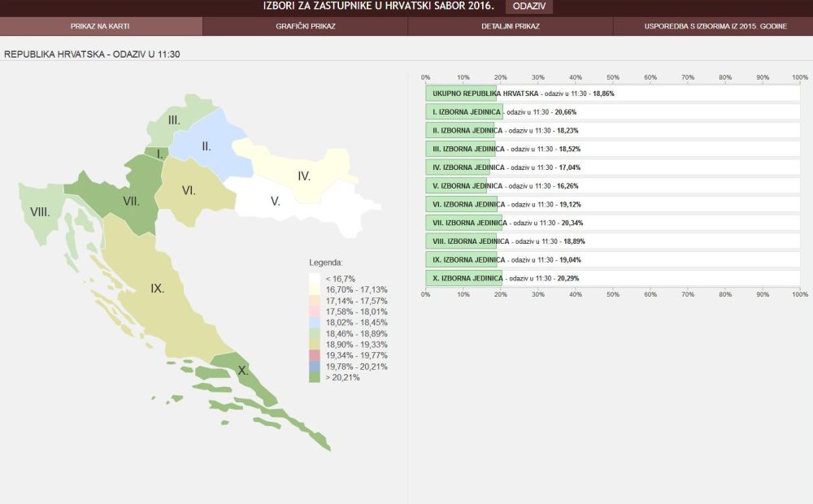Click the legend swatch for > 20,21%
The width and height of the screenshot is (813, 504).
point(315,377)
